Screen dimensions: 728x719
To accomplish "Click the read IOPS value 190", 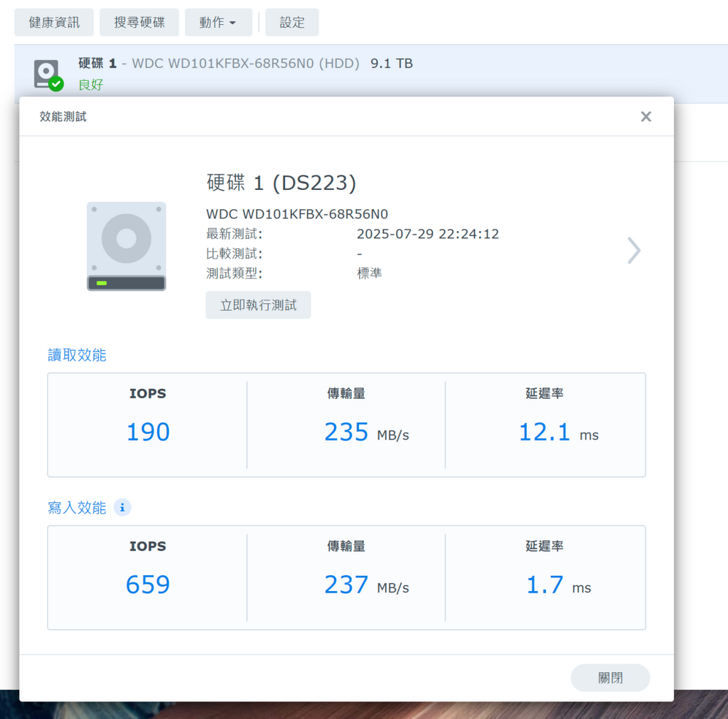I will [148, 432].
